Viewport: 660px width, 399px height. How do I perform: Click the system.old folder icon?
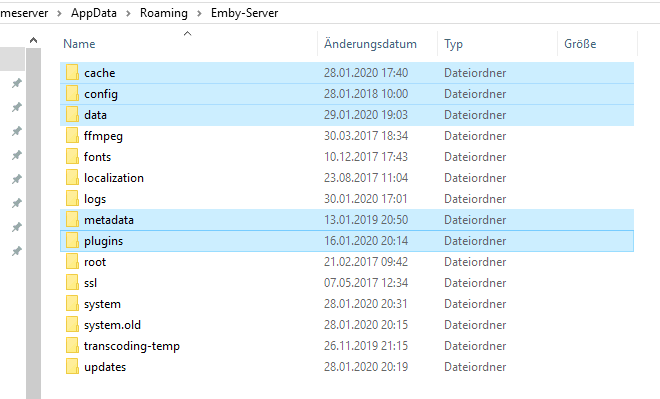pos(72,325)
